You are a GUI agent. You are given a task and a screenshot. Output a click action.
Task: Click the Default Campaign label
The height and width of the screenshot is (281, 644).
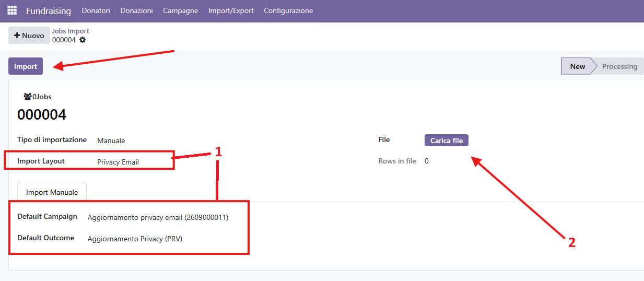click(47, 216)
